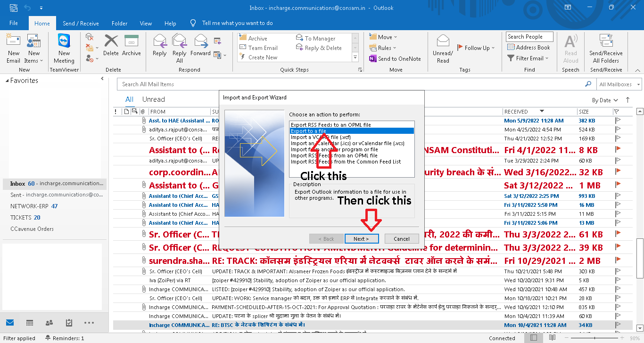The width and height of the screenshot is (644, 343).
Task: Toggle flag on Thu 4/21/2022 12:52 PM message
Action: (618, 139)
